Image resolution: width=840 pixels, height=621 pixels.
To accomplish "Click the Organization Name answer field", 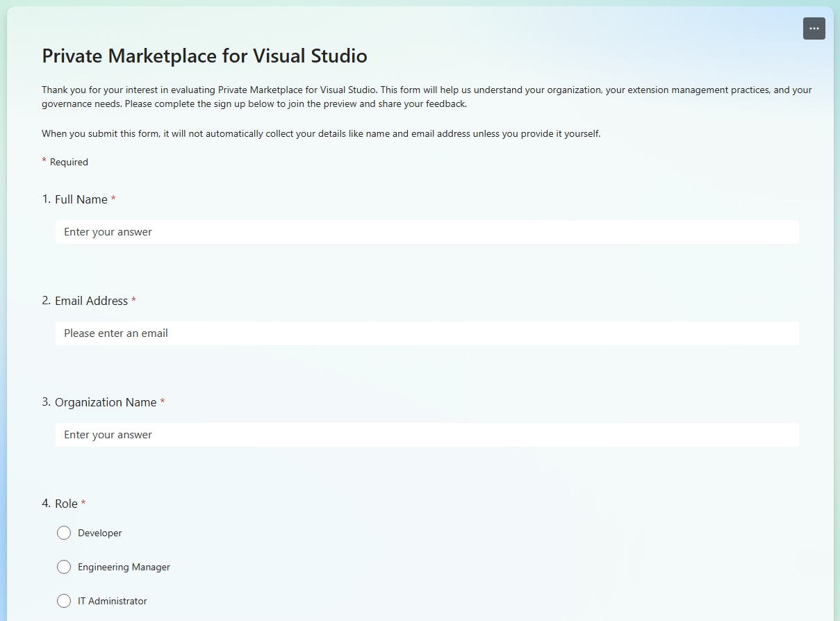I will (x=427, y=435).
